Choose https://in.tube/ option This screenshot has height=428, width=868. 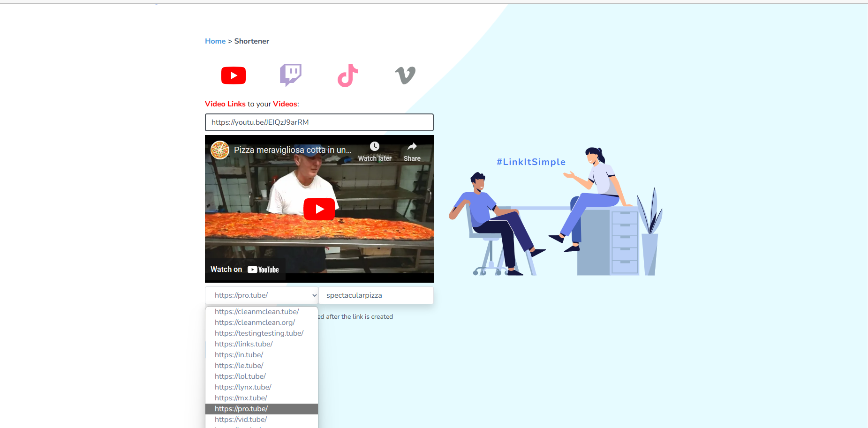click(262, 355)
